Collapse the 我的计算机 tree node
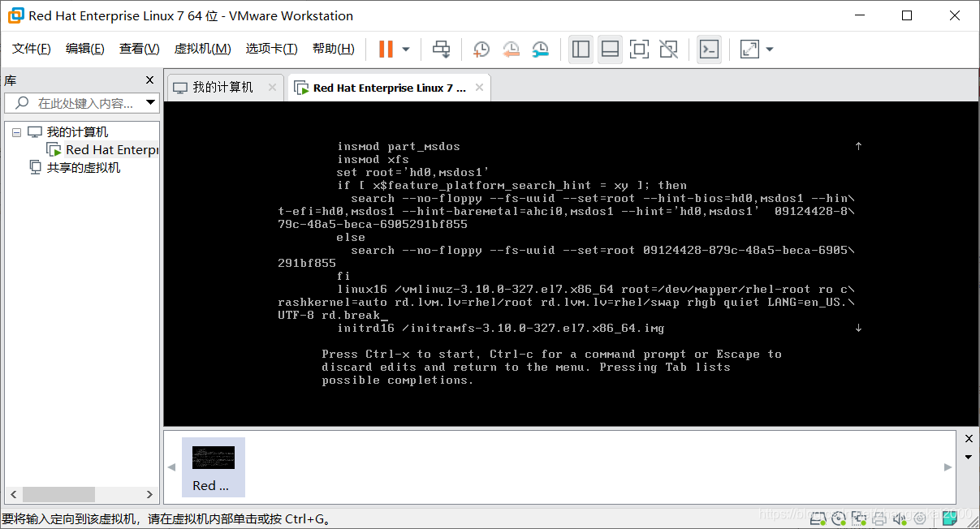Image resolution: width=980 pixels, height=529 pixels. (x=16, y=132)
